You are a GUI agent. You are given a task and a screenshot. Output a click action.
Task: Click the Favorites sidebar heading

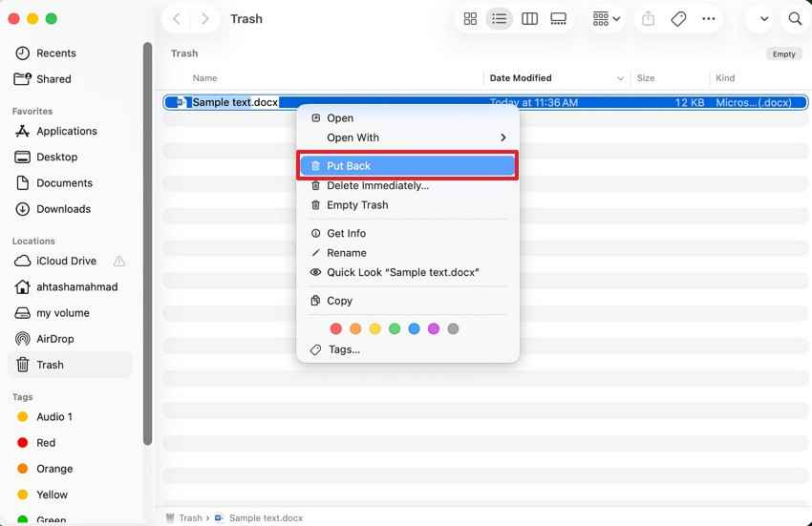pyautogui.click(x=32, y=112)
